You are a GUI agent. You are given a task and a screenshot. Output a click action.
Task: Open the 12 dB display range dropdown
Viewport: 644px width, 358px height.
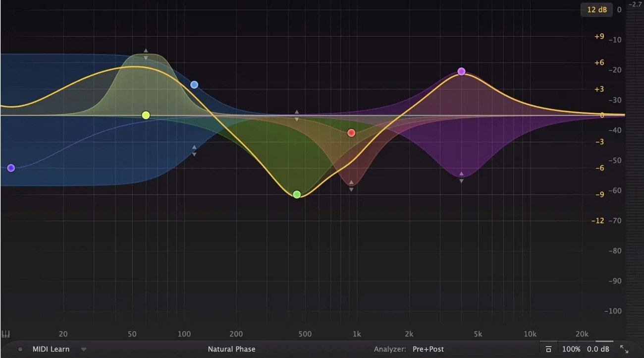click(x=596, y=9)
